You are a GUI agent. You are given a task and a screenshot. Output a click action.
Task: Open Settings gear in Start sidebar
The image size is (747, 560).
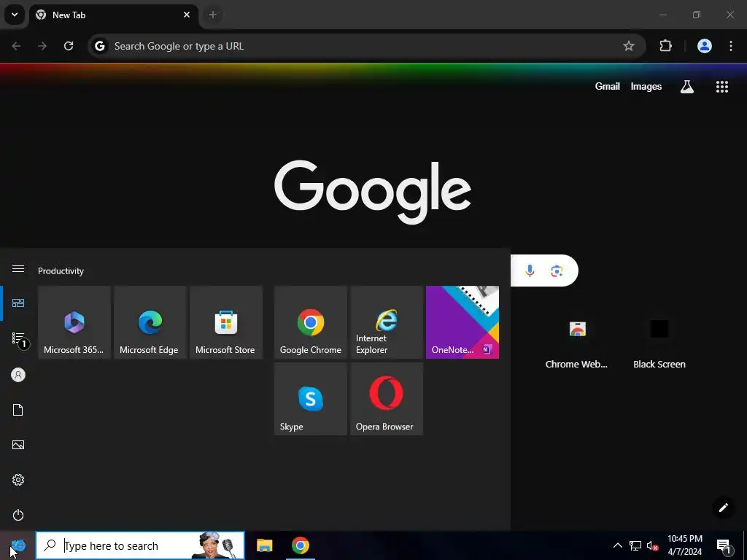click(18, 480)
